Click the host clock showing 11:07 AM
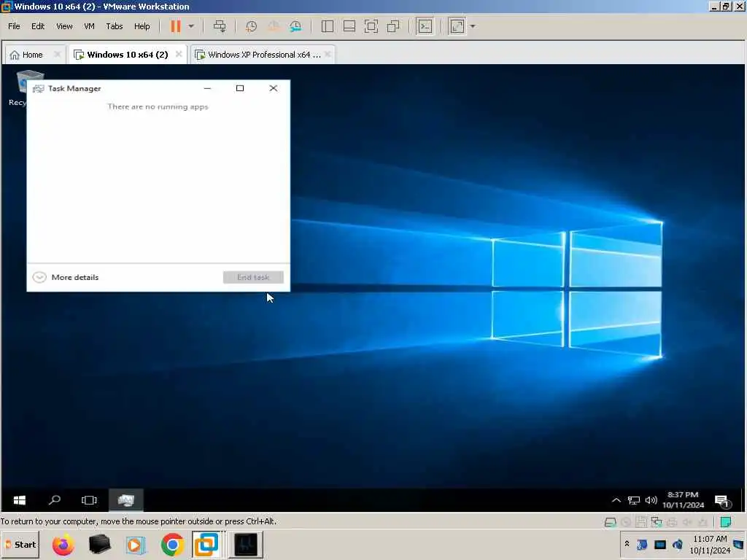 coord(710,544)
